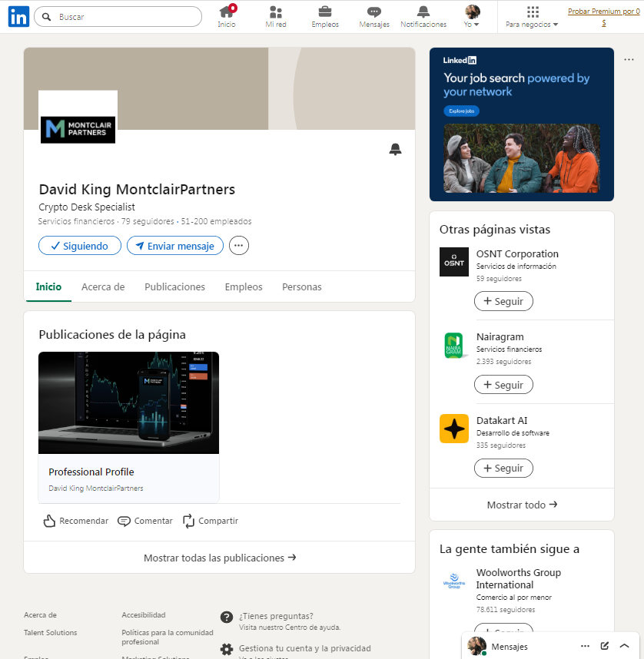Click Accesibilidad footer link

pyautogui.click(x=144, y=615)
